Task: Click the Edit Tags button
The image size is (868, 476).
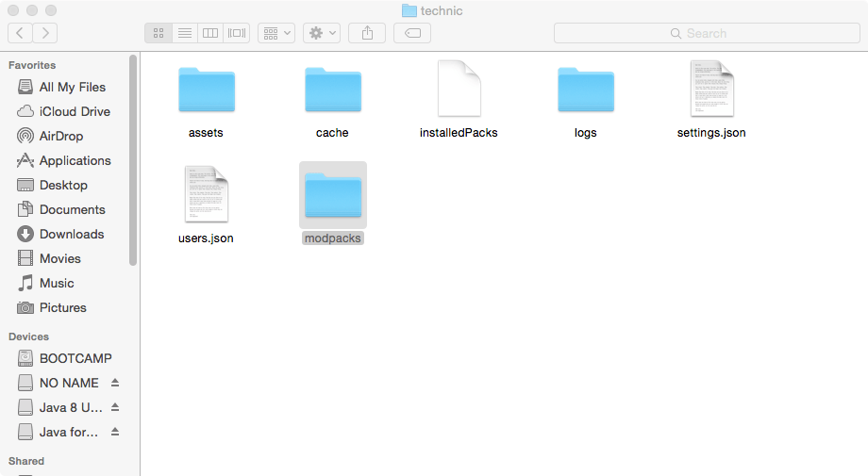Action: click(412, 33)
